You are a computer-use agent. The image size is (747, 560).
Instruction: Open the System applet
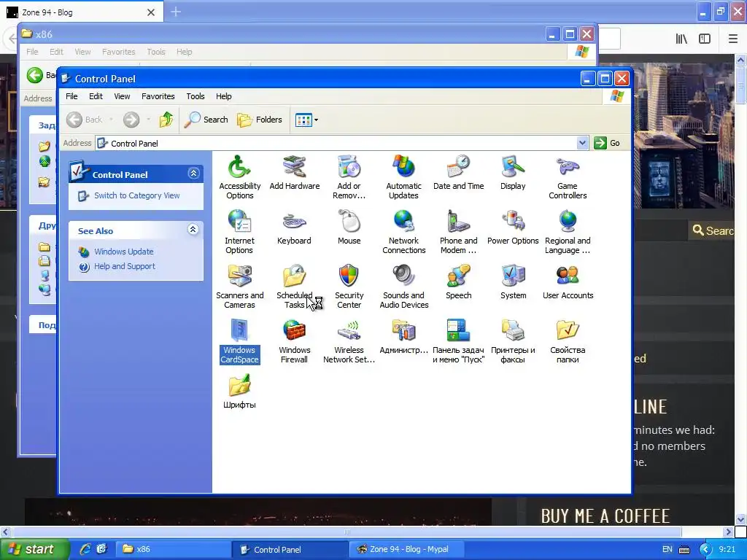(513, 282)
